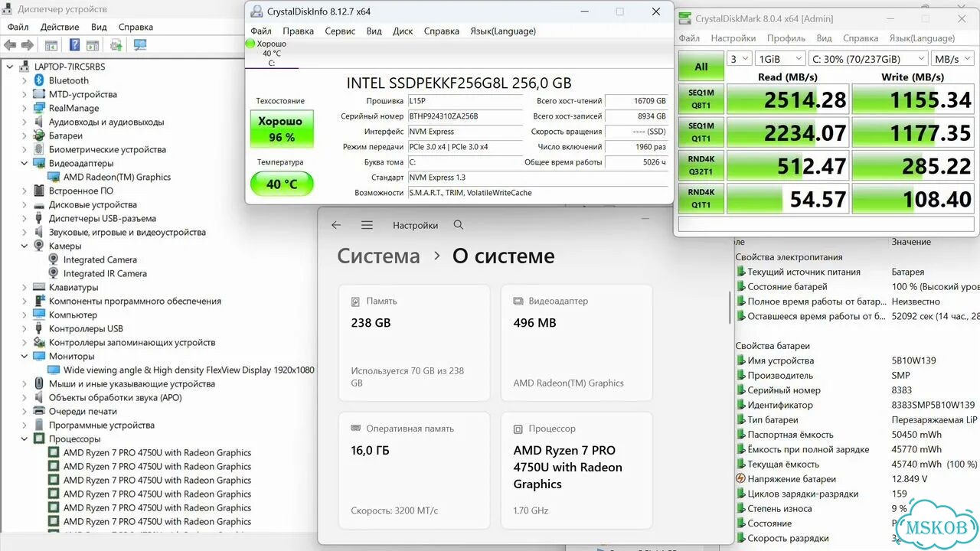This screenshot has width=980, height=551.
Task: Open the Оперативная память 16,0 ГБ card
Action: pyautogui.click(x=414, y=470)
